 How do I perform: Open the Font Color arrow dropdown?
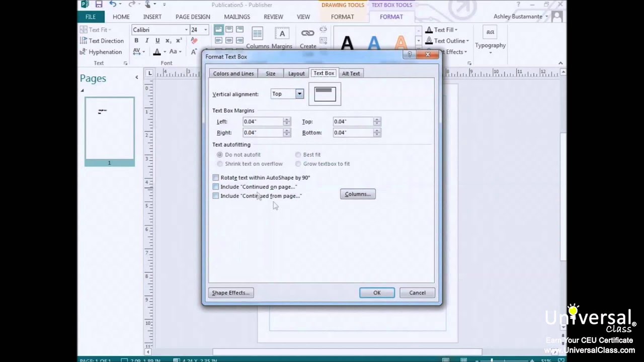click(165, 52)
